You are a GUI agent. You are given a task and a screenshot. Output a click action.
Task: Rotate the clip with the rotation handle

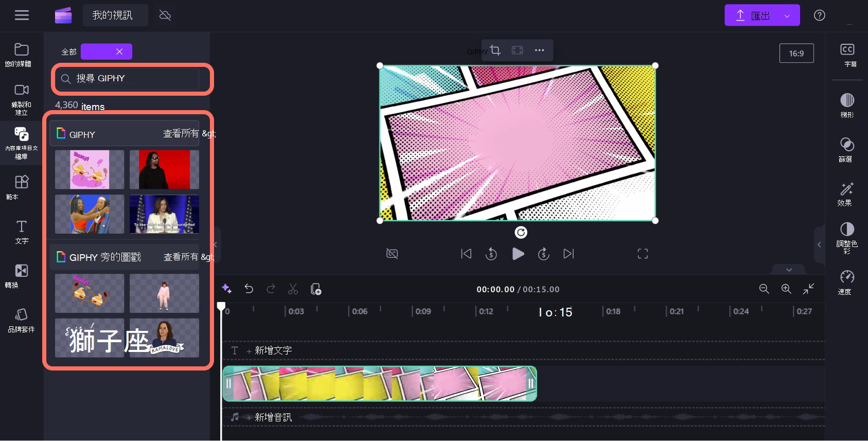(x=521, y=233)
